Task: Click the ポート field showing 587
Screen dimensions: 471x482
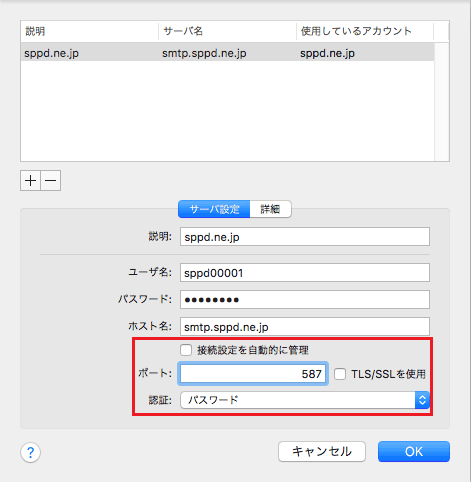Action: click(253, 374)
